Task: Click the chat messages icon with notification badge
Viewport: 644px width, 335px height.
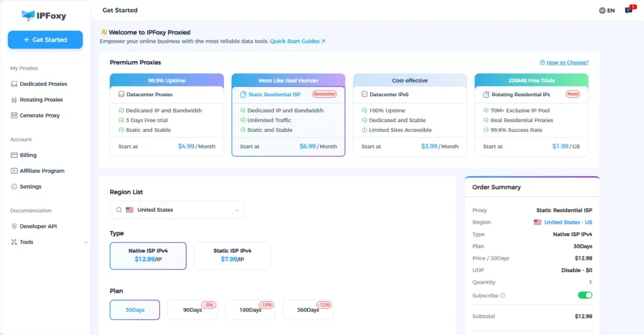Action: coord(628,11)
